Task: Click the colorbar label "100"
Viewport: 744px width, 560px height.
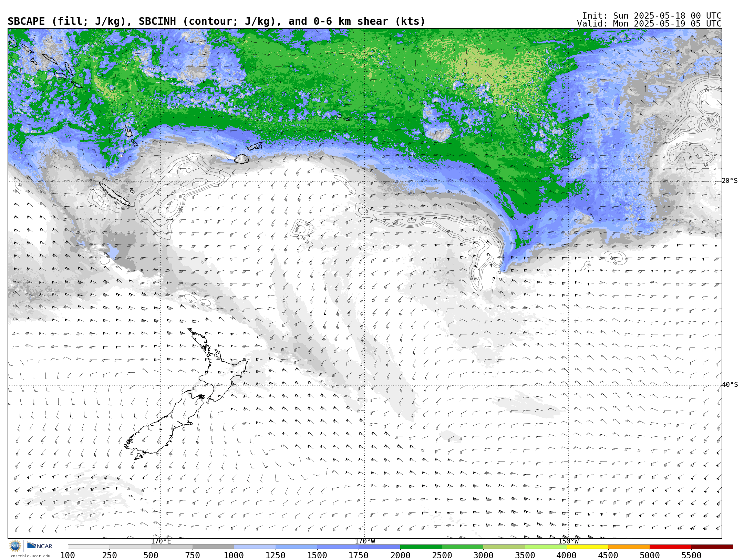Action: click(68, 555)
